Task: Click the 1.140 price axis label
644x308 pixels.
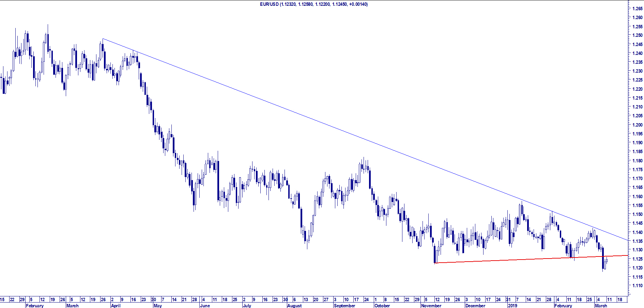Action: (x=637, y=232)
